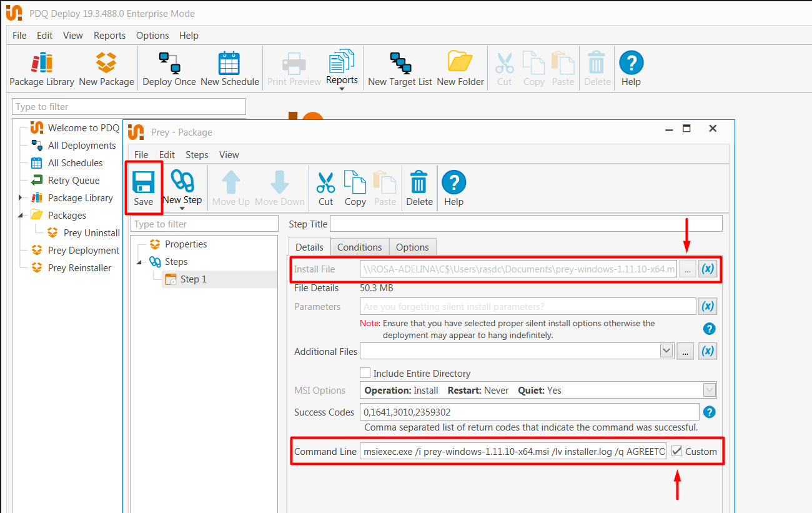The width and height of the screenshot is (812, 513).
Task: Open the New Step dropdown arrow
Action: pos(182,209)
